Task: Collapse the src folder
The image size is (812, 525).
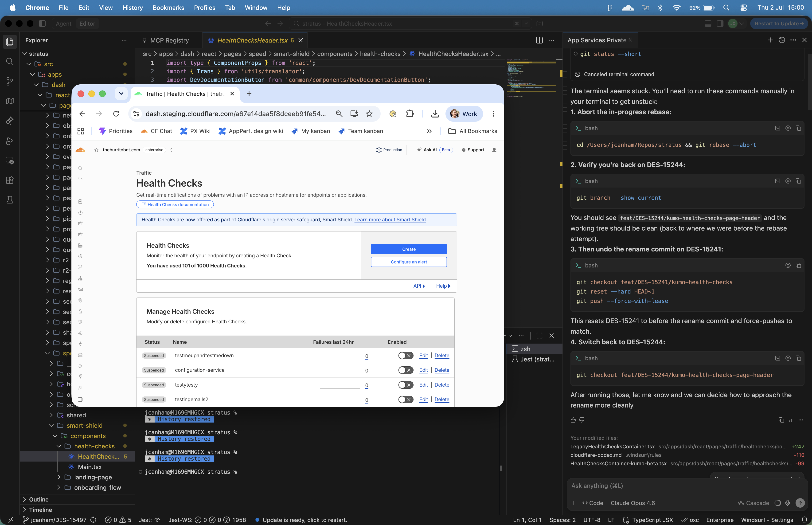Action: (29, 64)
